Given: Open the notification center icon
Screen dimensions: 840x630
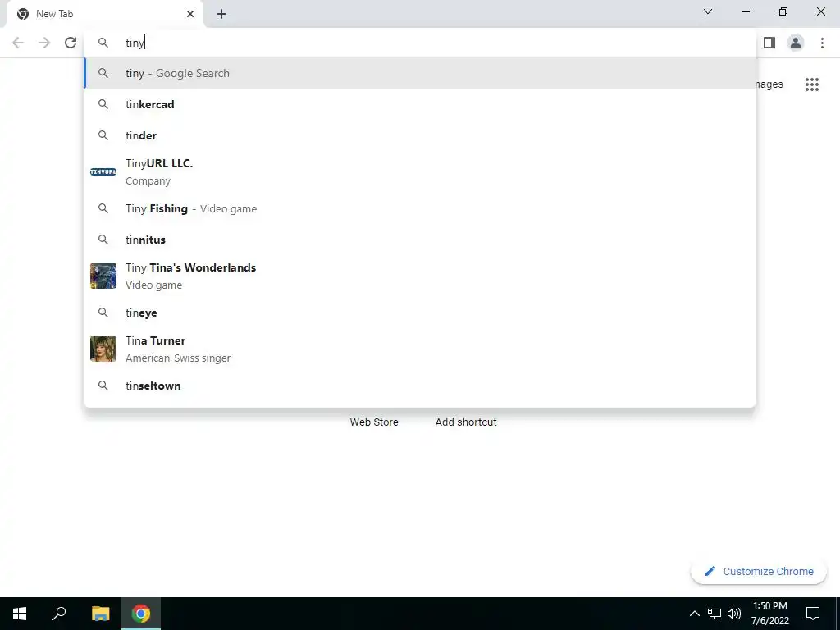Looking at the screenshot, I should [x=813, y=614].
